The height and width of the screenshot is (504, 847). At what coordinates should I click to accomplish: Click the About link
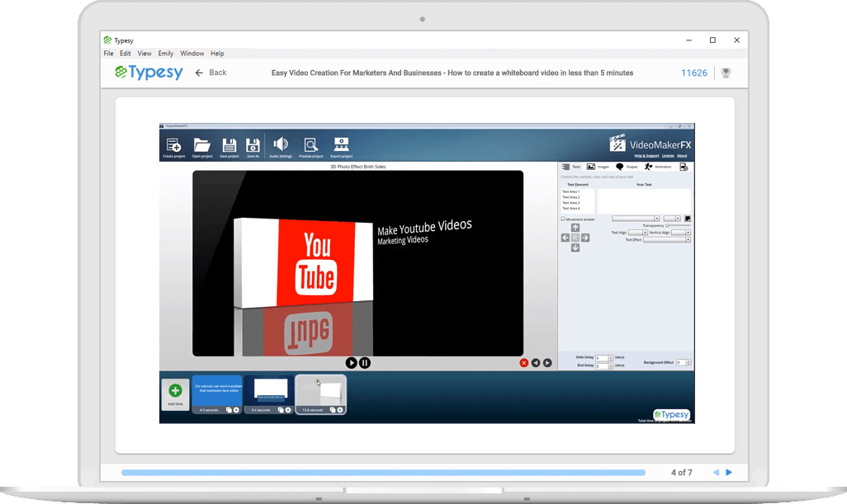pyautogui.click(x=682, y=156)
